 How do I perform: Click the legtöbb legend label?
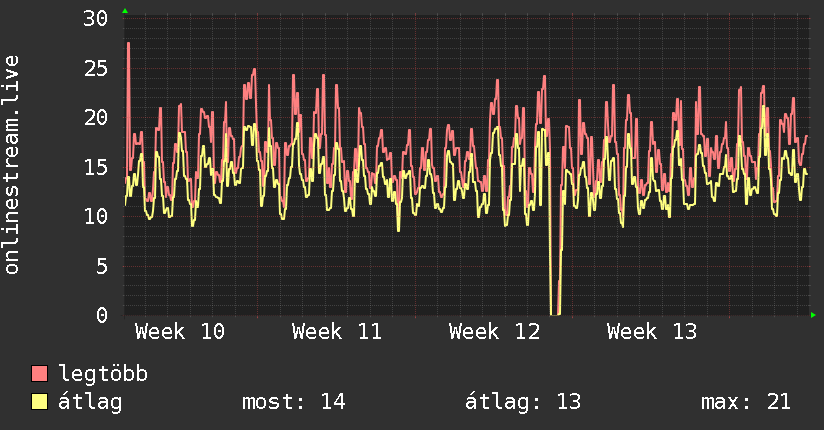(103, 373)
